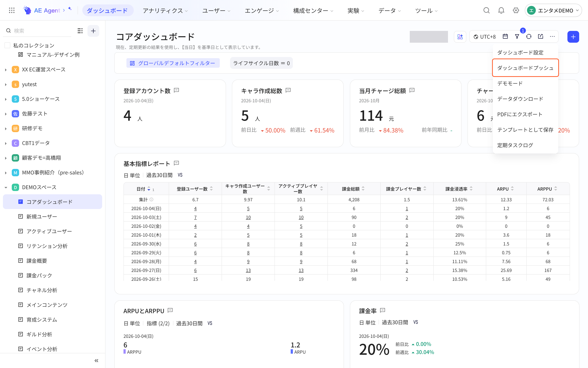Open the アナリティクス dropdown menu

point(165,10)
